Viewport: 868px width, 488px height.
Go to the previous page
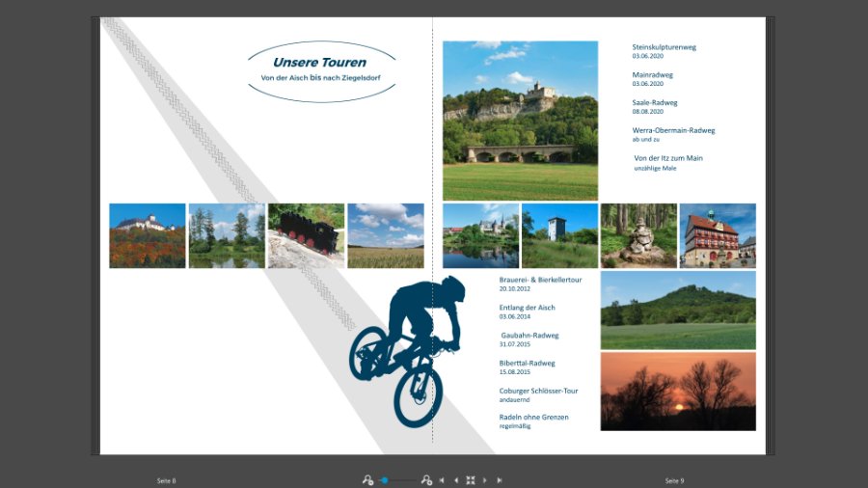point(456,480)
